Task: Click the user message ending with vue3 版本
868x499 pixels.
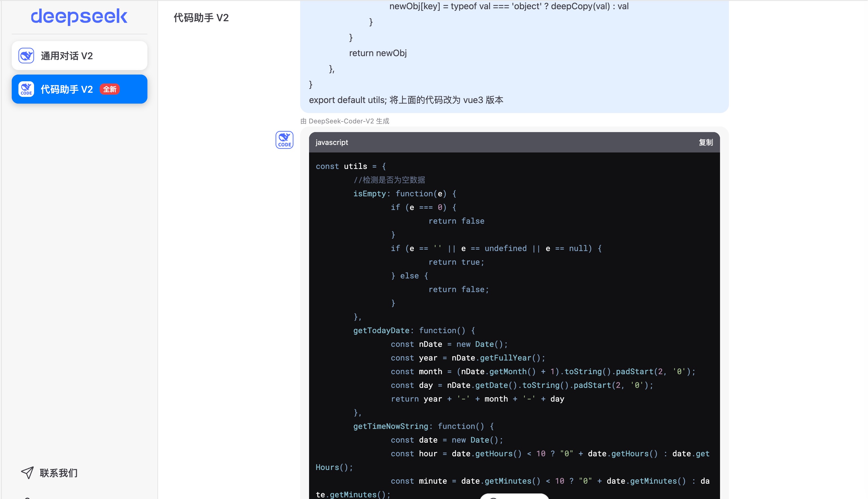Action: coord(406,100)
